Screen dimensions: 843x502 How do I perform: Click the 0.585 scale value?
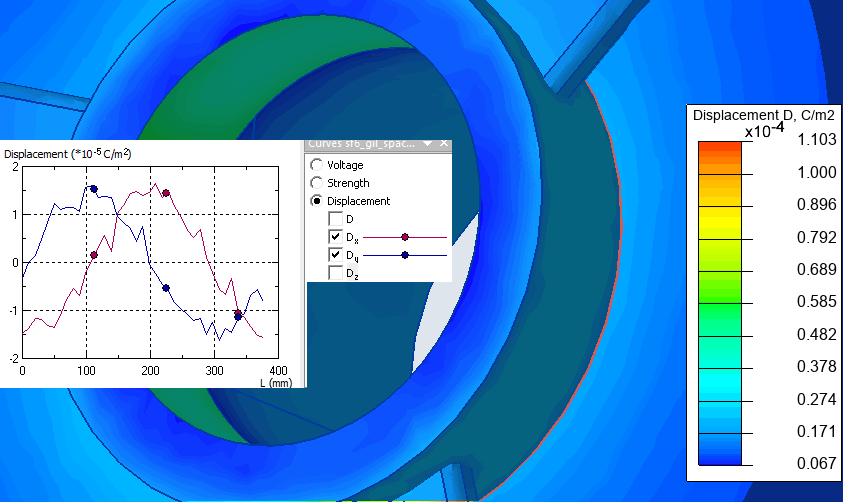point(816,302)
